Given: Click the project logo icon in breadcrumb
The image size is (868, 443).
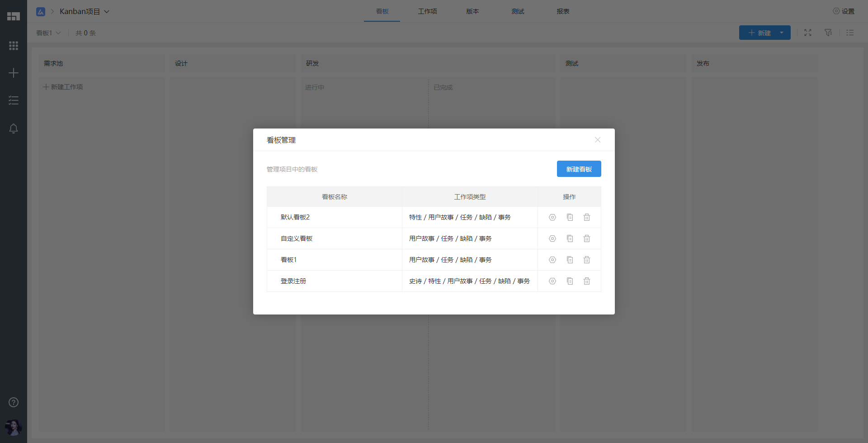Looking at the screenshot, I should tap(41, 12).
